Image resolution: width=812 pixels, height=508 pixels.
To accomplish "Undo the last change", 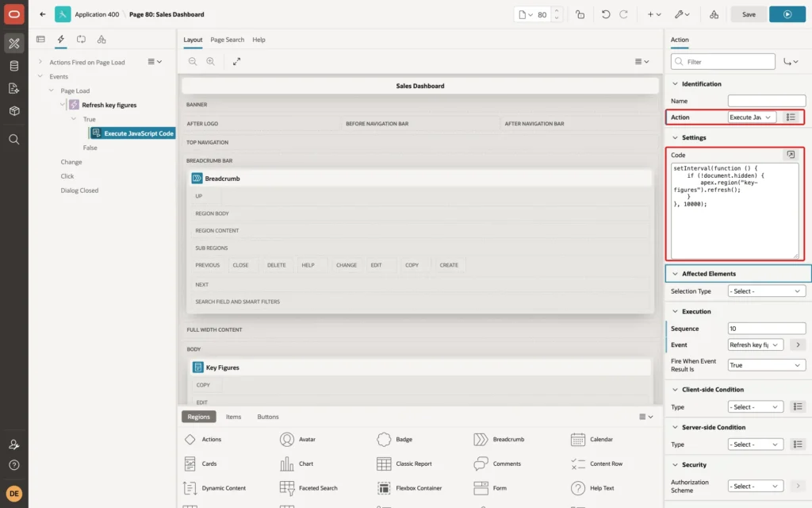I will 605,14.
